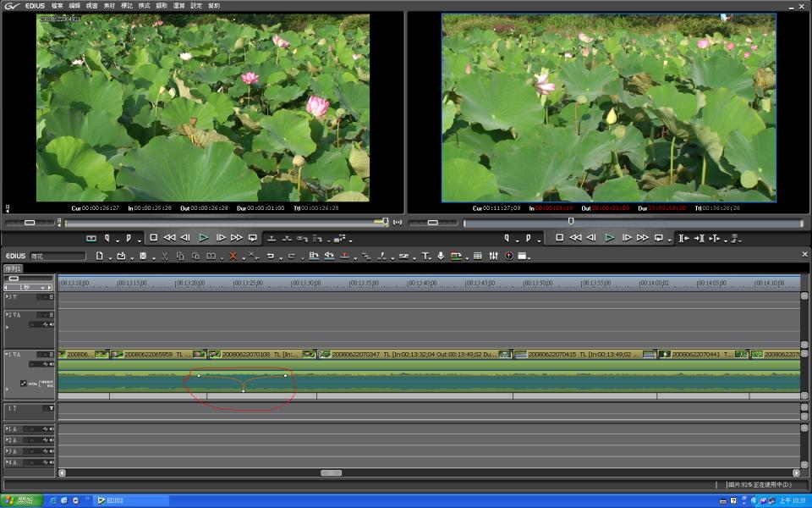Collapse the 1 VA track
Screen dimensions: 812x508
pos(8,355)
